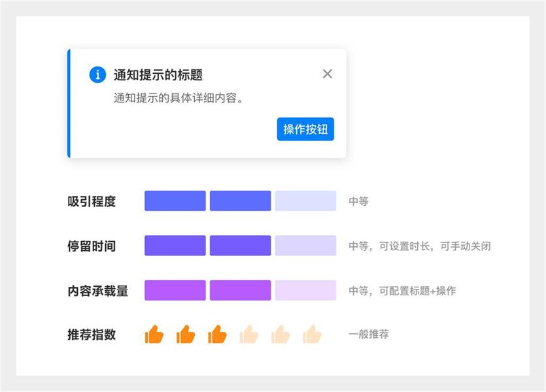Viewport: 546px width, 392px height.
Task: Select the fifth thumbs-up icon in 推荐指数
Action: [281, 335]
